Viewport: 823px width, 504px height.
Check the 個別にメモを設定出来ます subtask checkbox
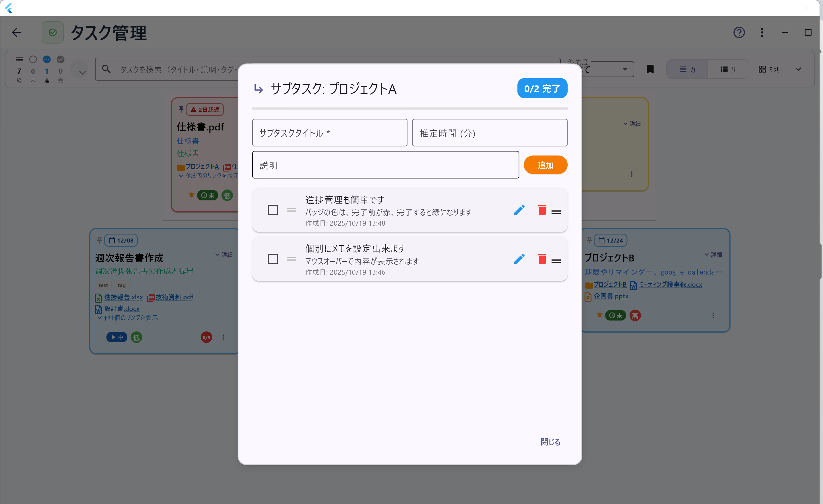(x=273, y=259)
